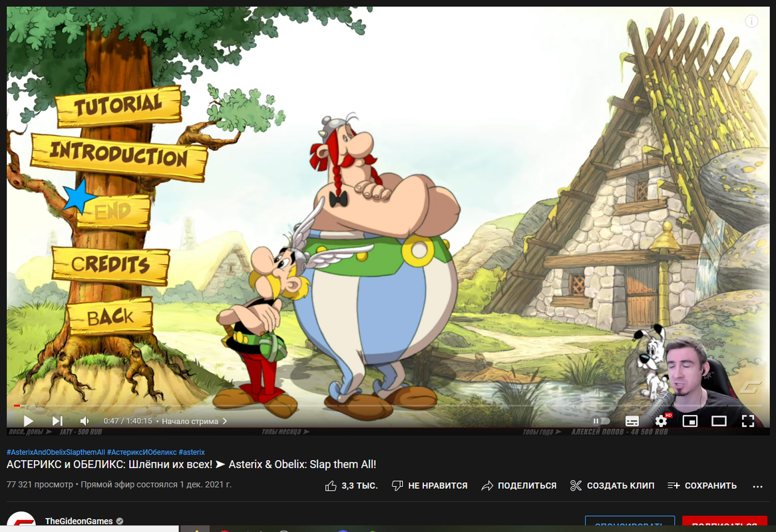Screen dimensions: 776x532
Task: Like the video with thumbs up
Action: tap(351, 485)
